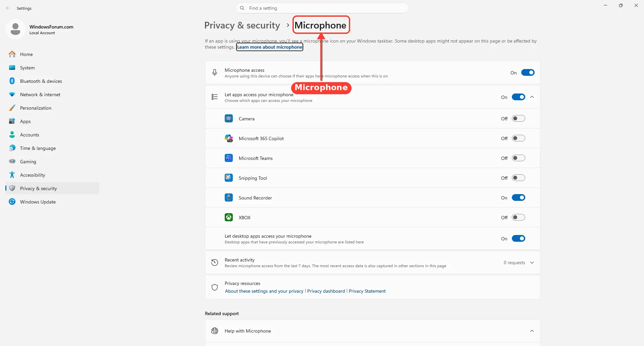Viewport: 644px width, 346px height.
Task: Enable microphone for Microsoft Teams
Action: (518, 158)
